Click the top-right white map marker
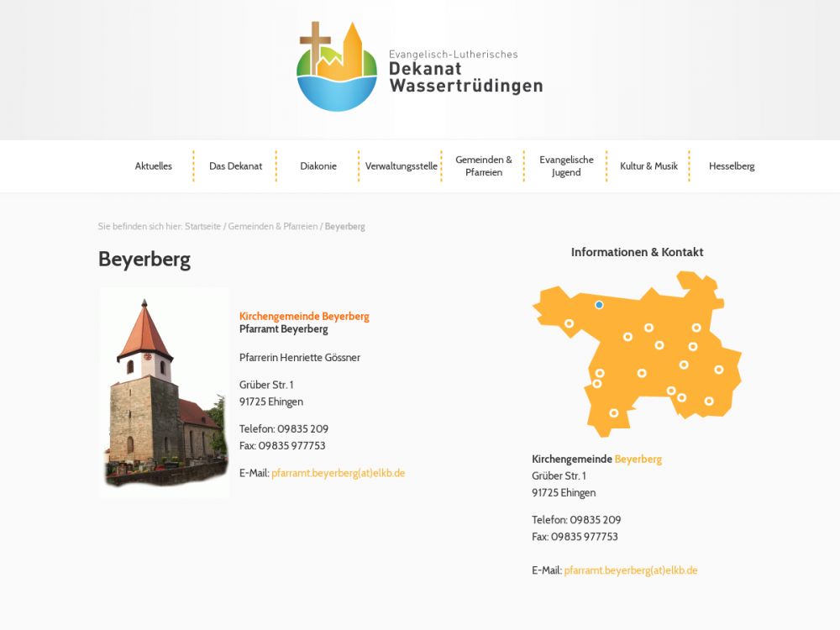Viewport: 840px width, 630px height. click(x=696, y=328)
